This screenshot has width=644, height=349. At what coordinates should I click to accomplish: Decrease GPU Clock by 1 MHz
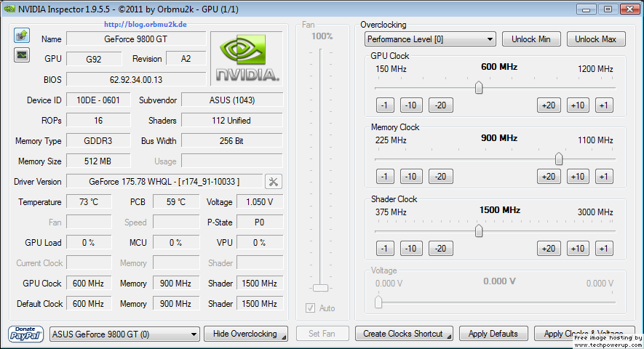[385, 105]
